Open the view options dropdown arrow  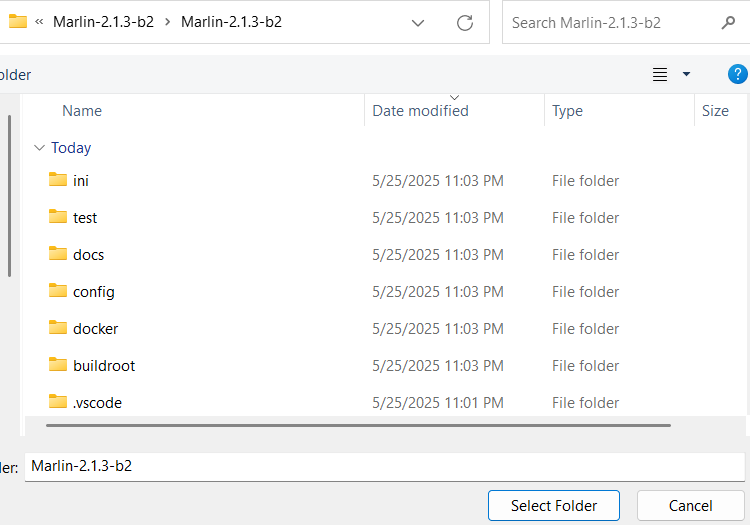tap(686, 74)
